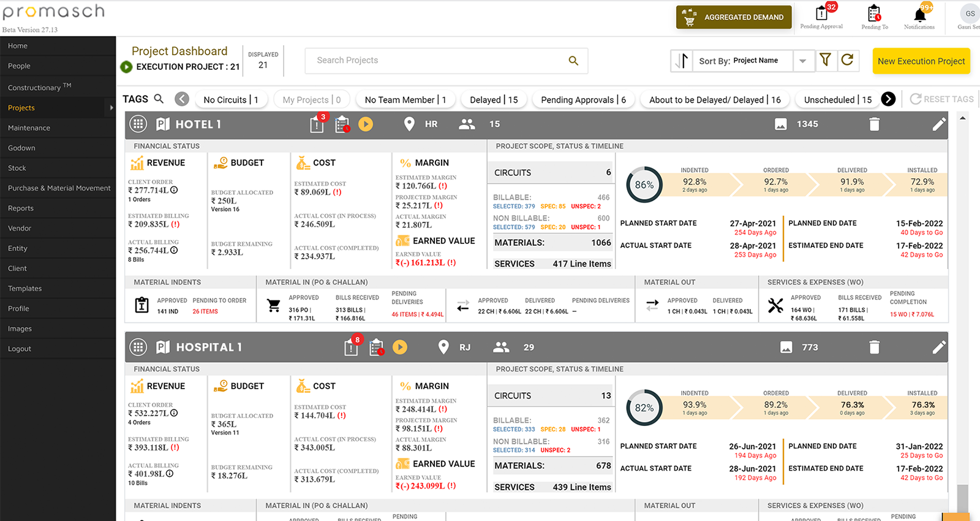The image size is (980, 521).
Task: Click Aggregated Demand button
Action: (734, 17)
